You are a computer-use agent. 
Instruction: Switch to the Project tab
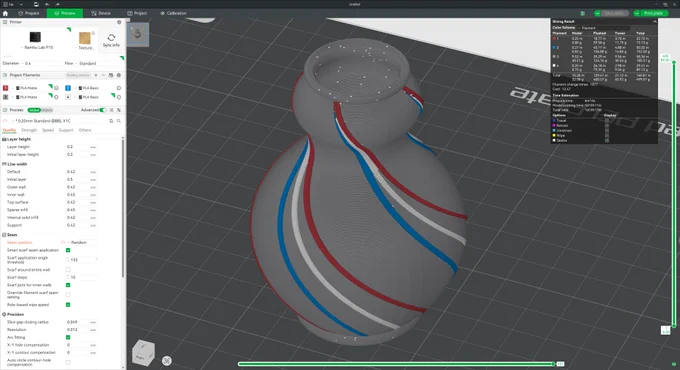pos(137,13)
